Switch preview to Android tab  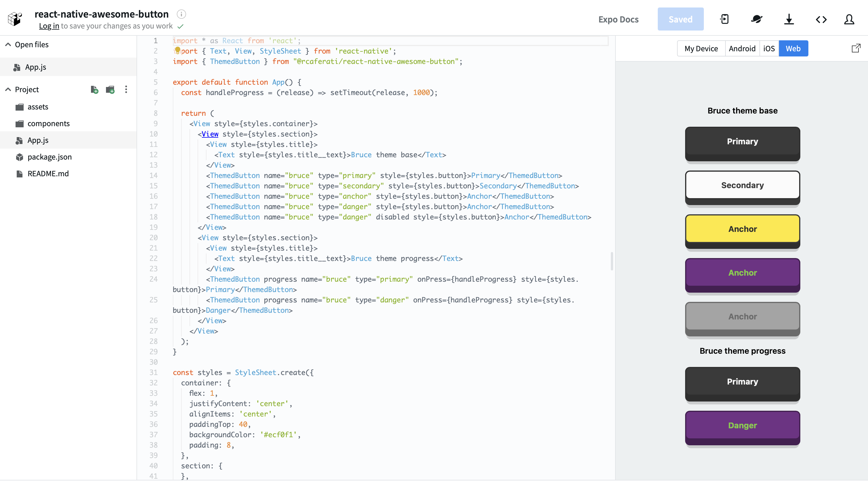click(742, 49)
